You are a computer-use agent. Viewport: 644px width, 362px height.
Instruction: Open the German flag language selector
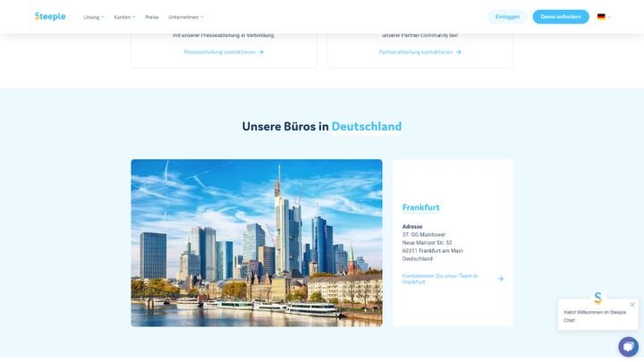(x=604, y=17)
